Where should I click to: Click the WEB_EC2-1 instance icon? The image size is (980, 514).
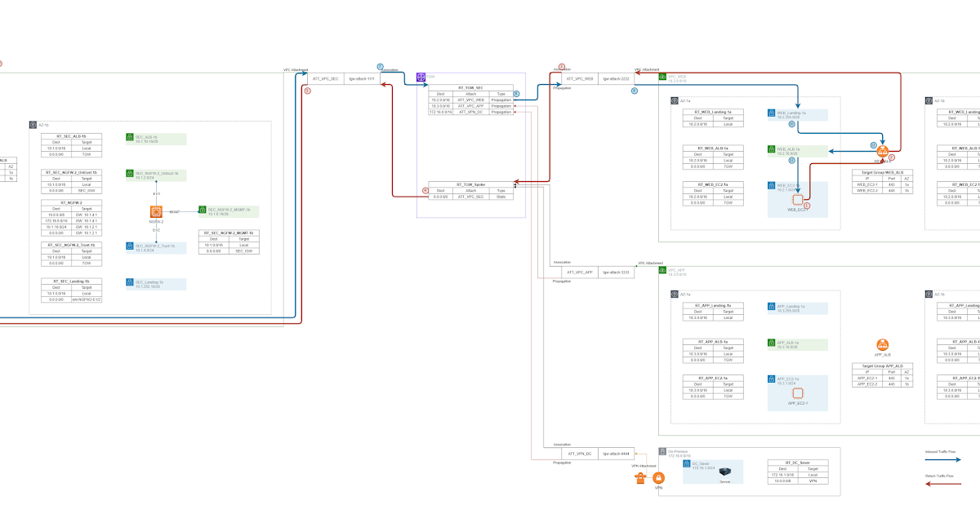[x=799, y=199]
